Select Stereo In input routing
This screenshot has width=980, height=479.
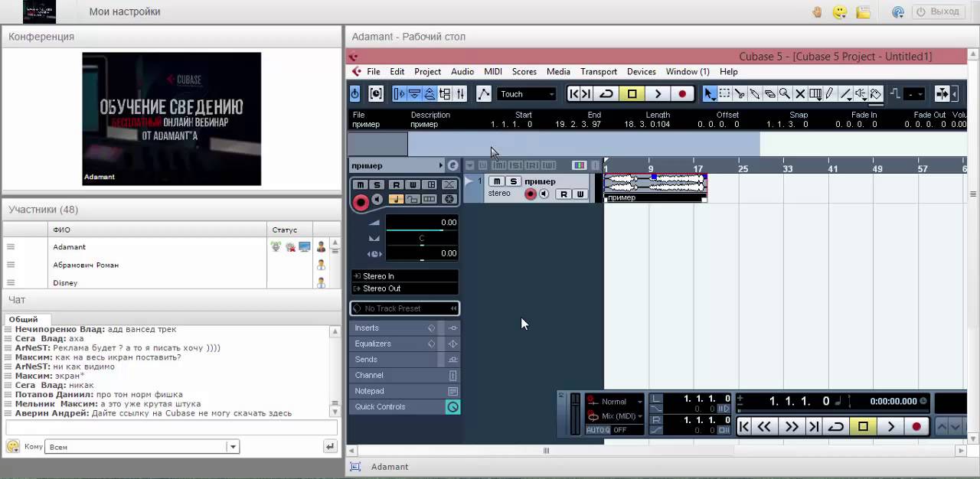[405, 276]
